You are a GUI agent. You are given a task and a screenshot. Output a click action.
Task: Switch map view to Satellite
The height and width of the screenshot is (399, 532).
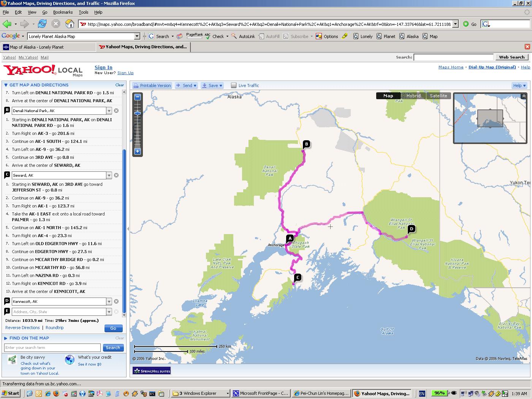439,96
